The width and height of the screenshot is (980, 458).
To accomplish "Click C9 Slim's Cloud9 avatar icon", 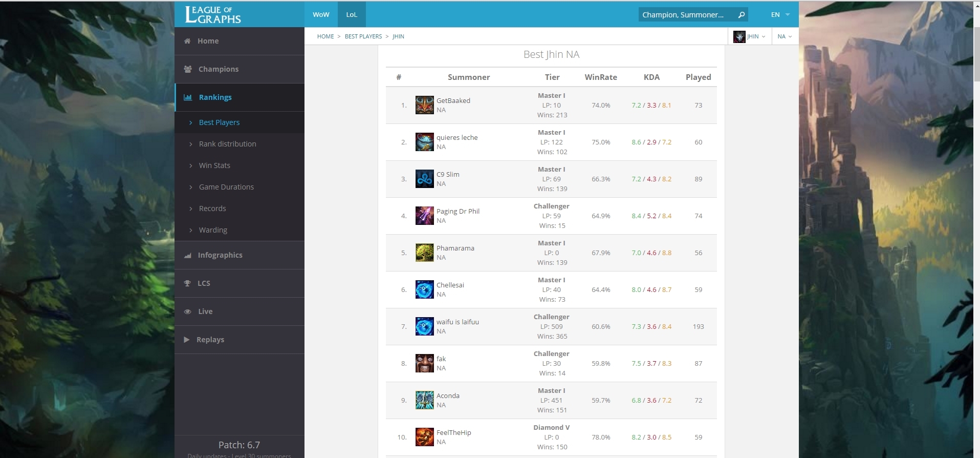I will [424, 179].
